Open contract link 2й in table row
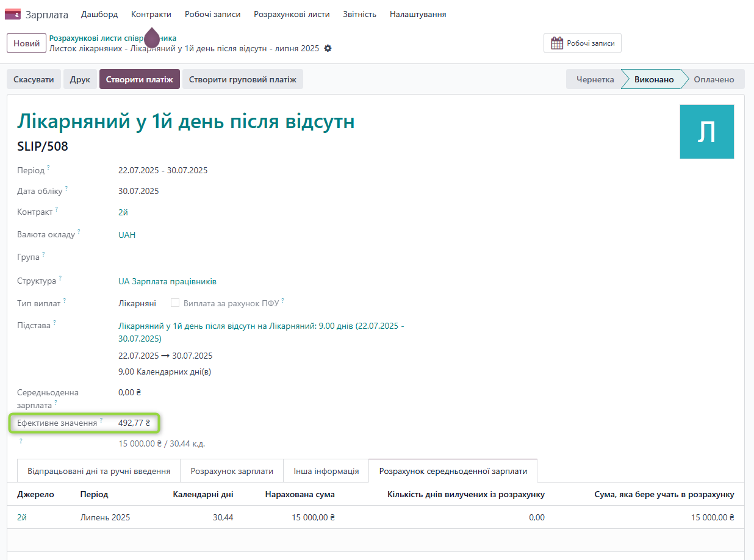Viewport: 754px width, 560px height. [22, 517]
